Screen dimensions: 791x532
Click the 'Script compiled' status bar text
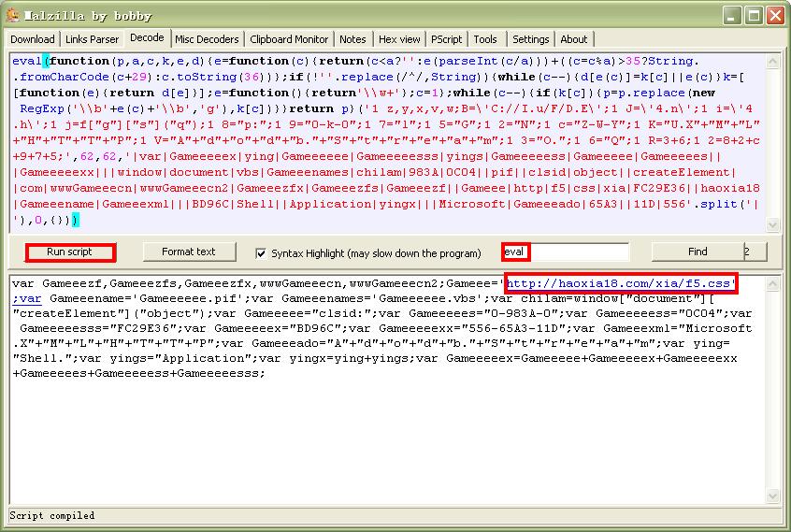[52, 515]
